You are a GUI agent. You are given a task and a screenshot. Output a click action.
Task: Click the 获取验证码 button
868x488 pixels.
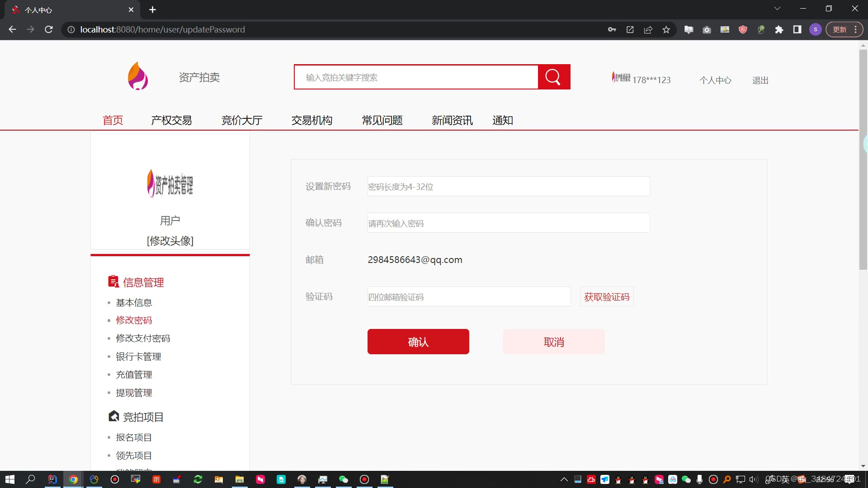click(x=606, y=297)
